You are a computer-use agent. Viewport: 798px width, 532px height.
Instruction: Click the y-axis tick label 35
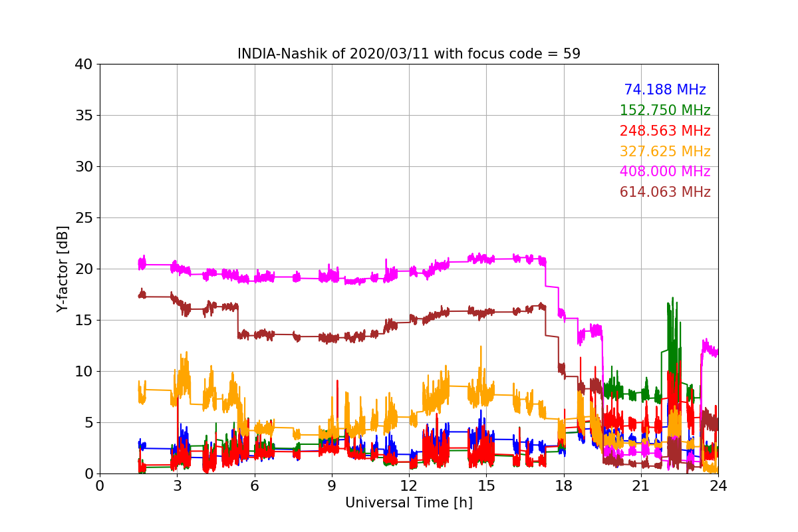(x=83, y=116)
